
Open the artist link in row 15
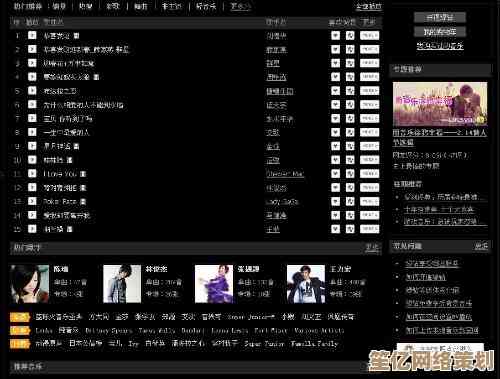pyautogui.click(x=273, y=229)
